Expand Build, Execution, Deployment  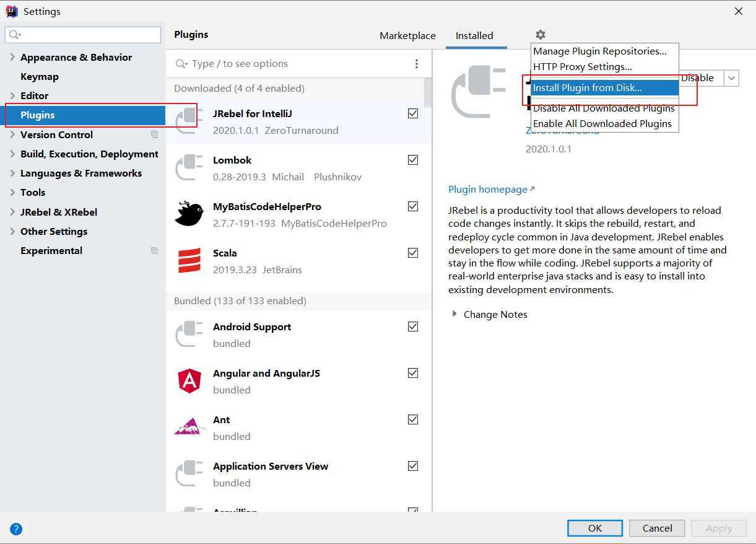pyautogui.click(x=12, y=154)
